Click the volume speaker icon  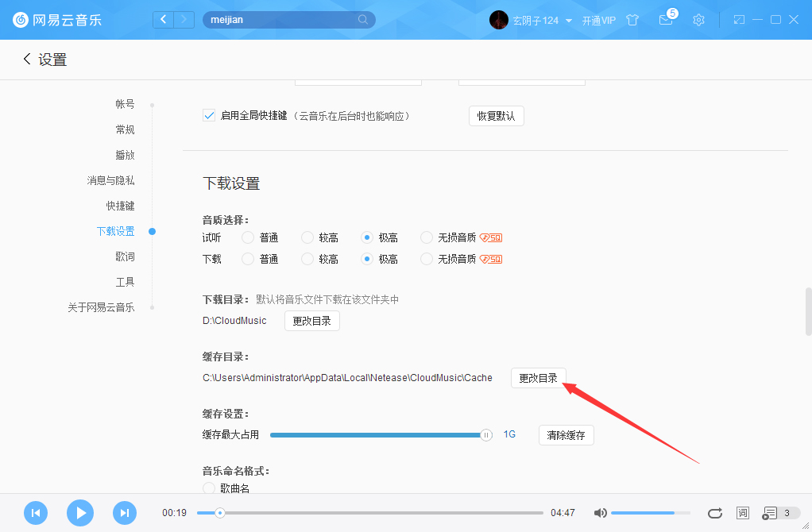click(x=600, y=513)
